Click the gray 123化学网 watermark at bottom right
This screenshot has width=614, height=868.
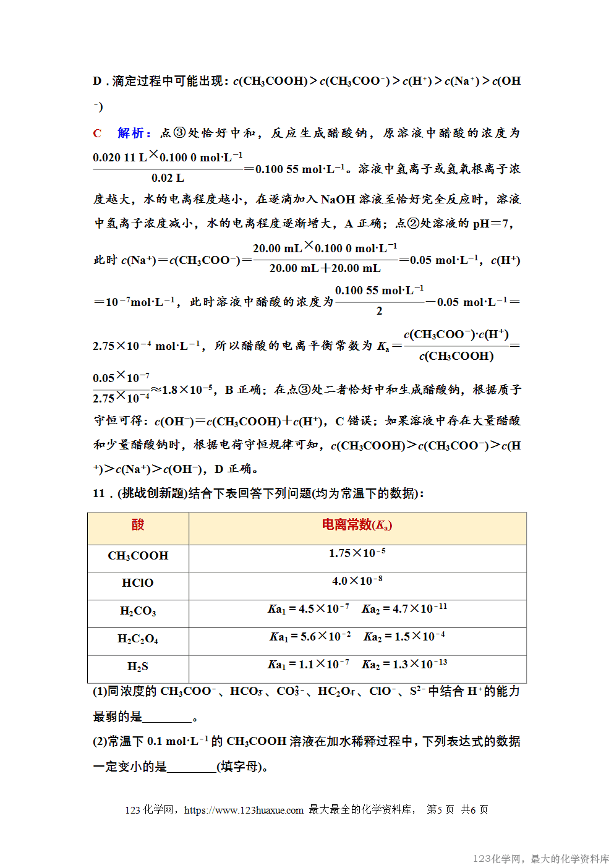pos(540,859)
